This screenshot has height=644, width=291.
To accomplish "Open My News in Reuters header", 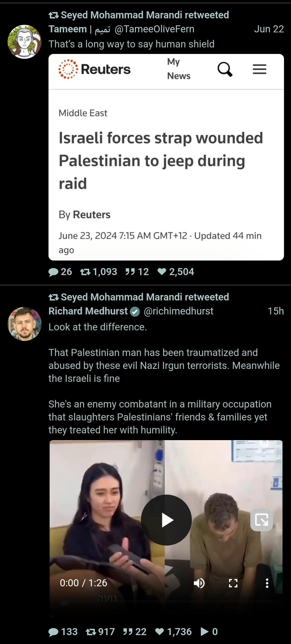I will coord(179,69).
